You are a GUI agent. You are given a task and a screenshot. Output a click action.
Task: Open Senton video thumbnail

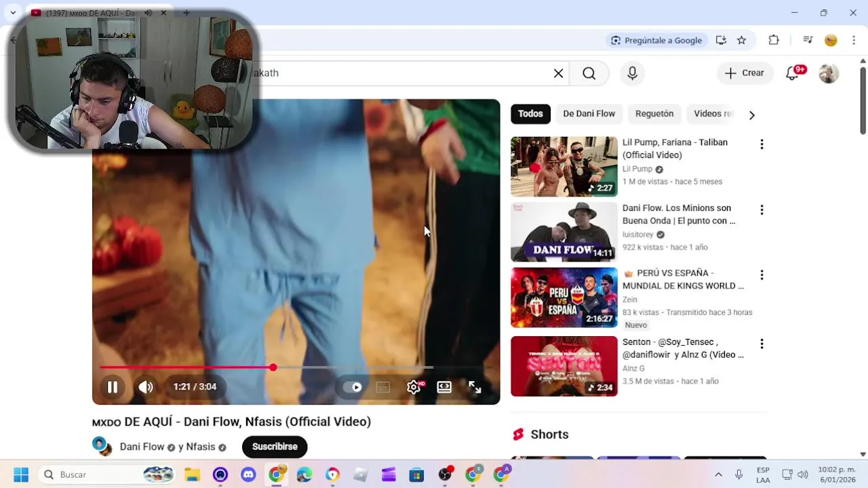pyautogui.click(x=564, y=367)
